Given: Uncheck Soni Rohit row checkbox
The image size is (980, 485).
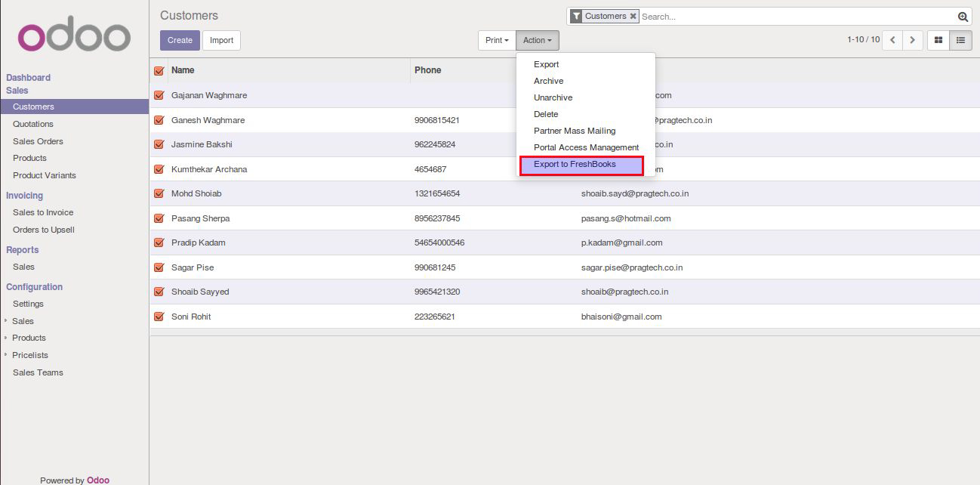Looking at the screenshot, I should pyautogui.click(x=159, y=317).
